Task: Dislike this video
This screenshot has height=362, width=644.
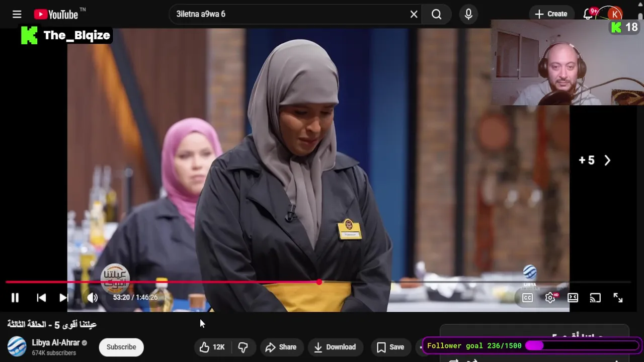Action: [243, 347]
